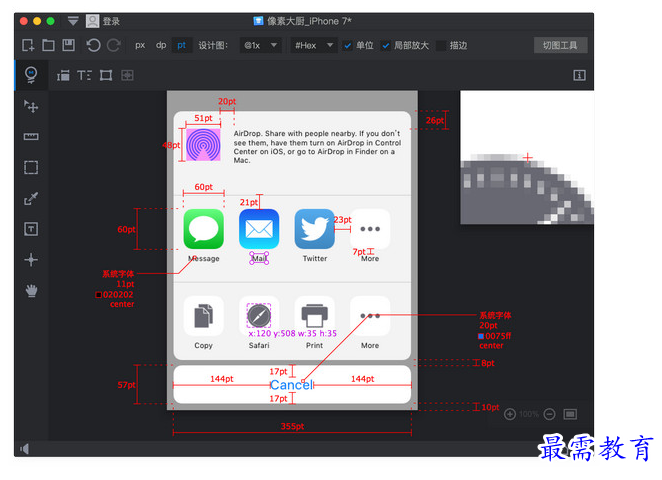Click the 355pt width annotation
The image size is (662, 480).
[292, 426]
